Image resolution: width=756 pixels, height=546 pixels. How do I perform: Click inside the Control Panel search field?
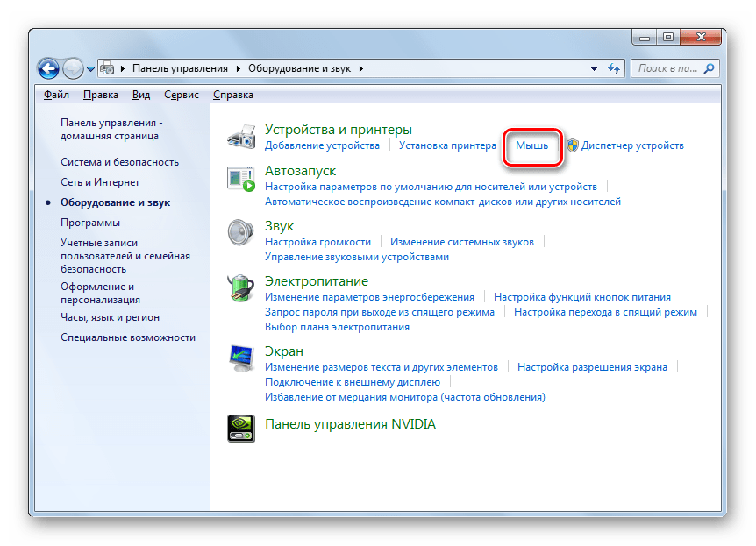[667, 68]
